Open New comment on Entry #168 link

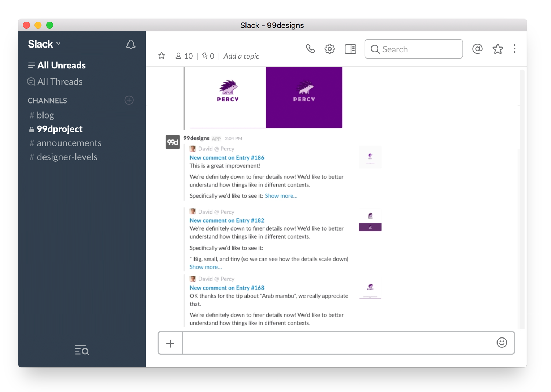pyautogui.click(x=227, y=288)
